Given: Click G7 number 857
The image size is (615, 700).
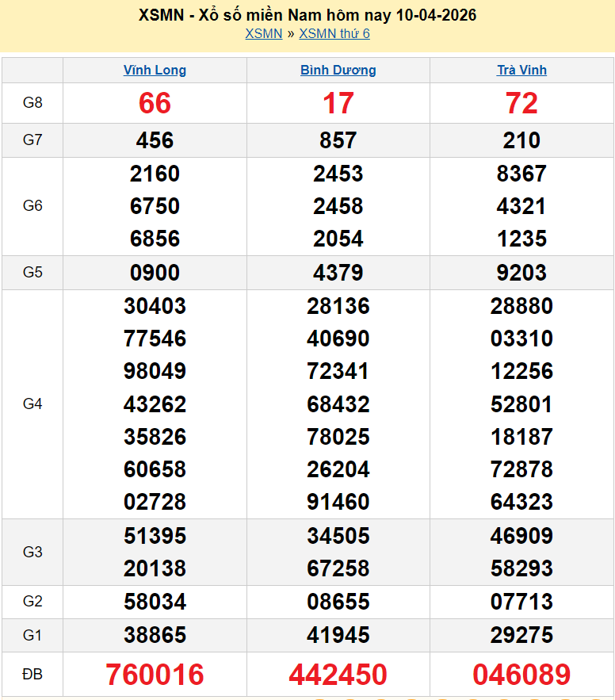Looking at the screenshot, I should pyautogui.click(x=338, y=140).
